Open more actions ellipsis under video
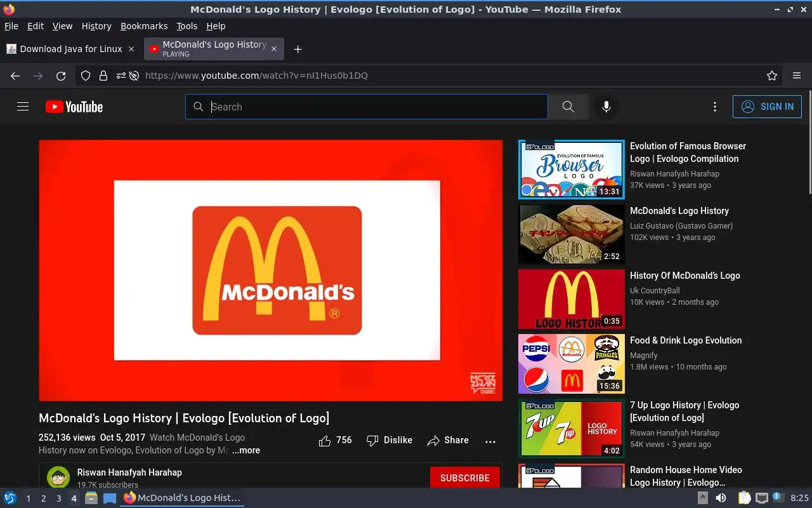Screen dimensions: 812x508 click(x=490, y=441)
